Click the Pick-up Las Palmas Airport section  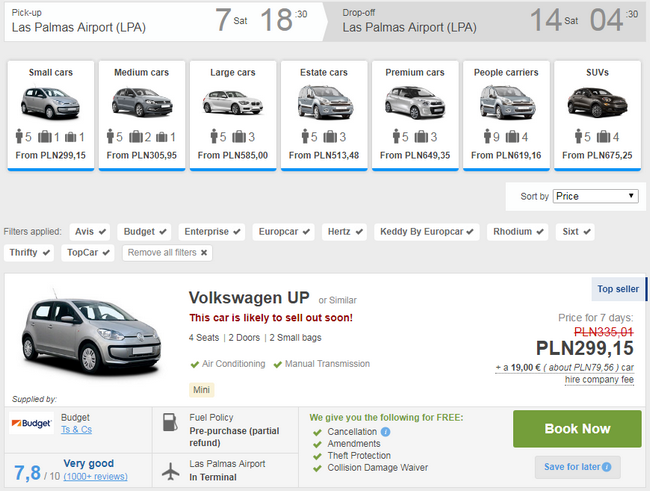coord(164,21)
